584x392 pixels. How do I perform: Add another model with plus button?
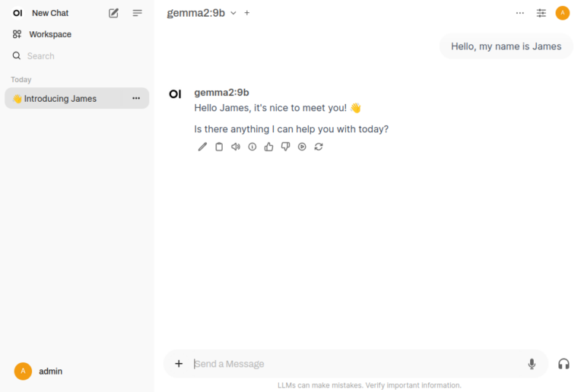click(x=247, y=13)
